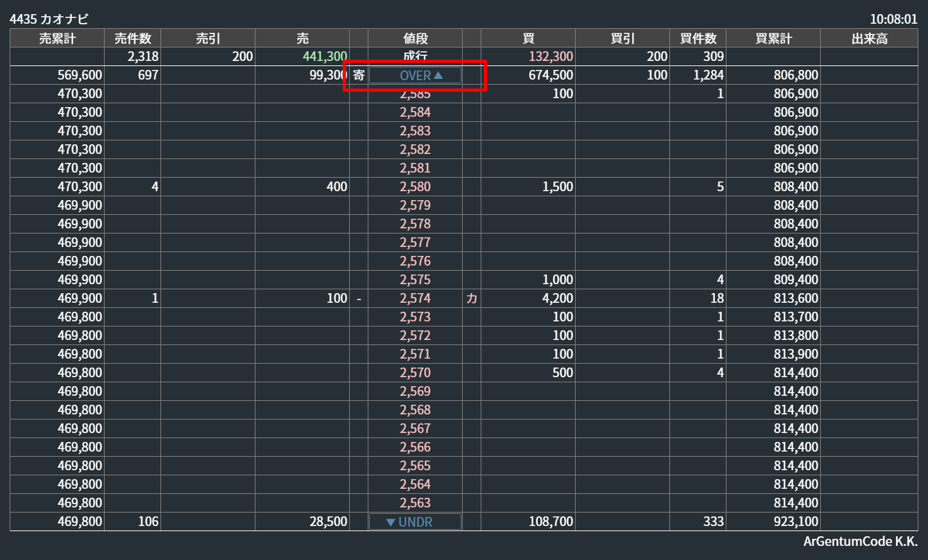Click cumulative buy value 813,600
Image resolution: width=928 pixels, height=560 pixels.
(x=796, y=298)
